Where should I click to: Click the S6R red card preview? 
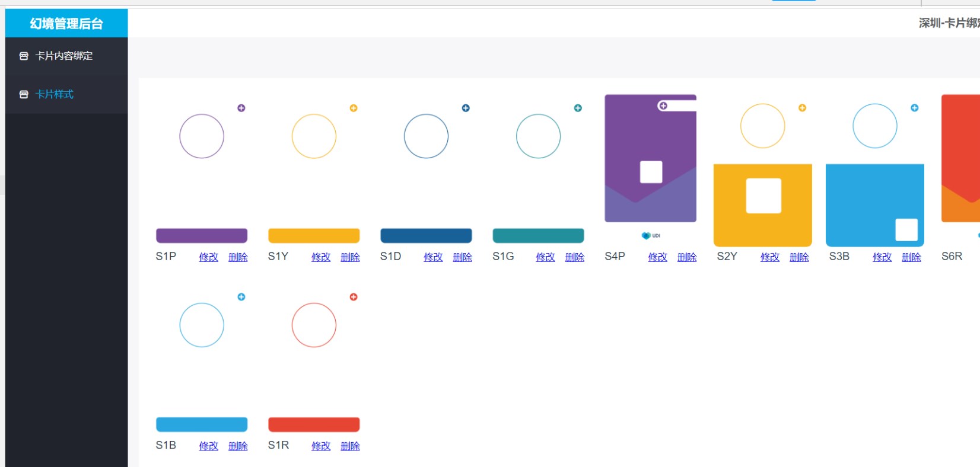point(961,158)
